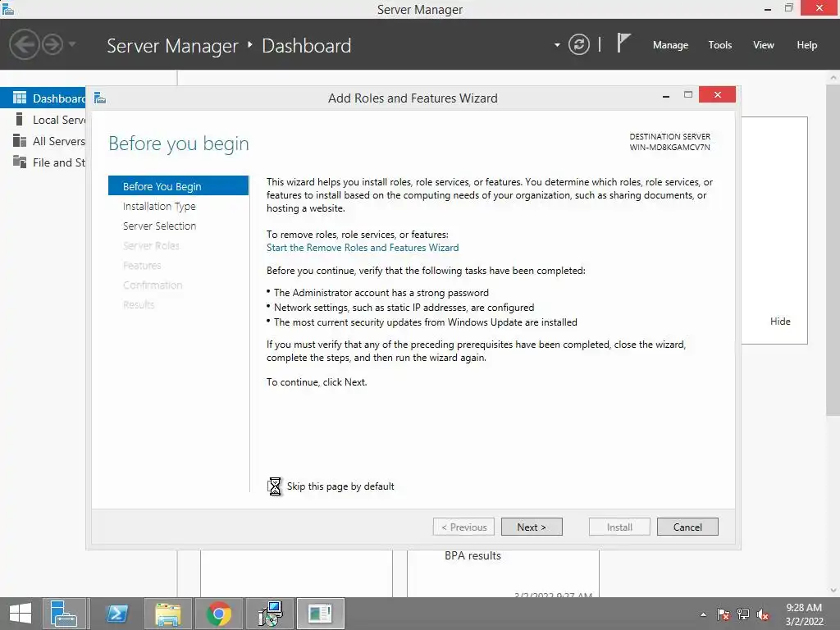Click the scroll down arrow of Server Manager
Image resolution: width=840 pixels, height=630 pixels.
[x=833, y=591]
